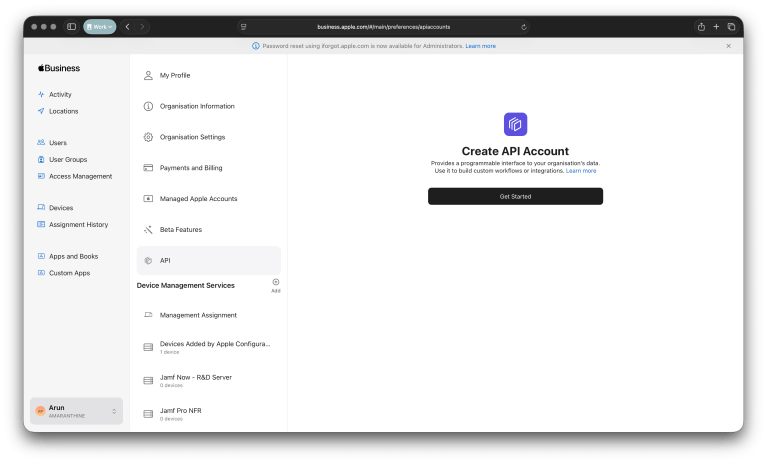
Task: Open a new tab with plus icon
Action: [716, 27]
